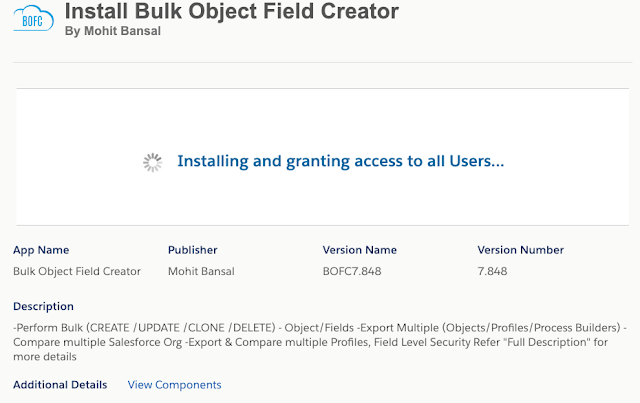This screenshot has height=403, width=640.
Task: Select the 7.848 version number value
Action: tap(492, 271)
